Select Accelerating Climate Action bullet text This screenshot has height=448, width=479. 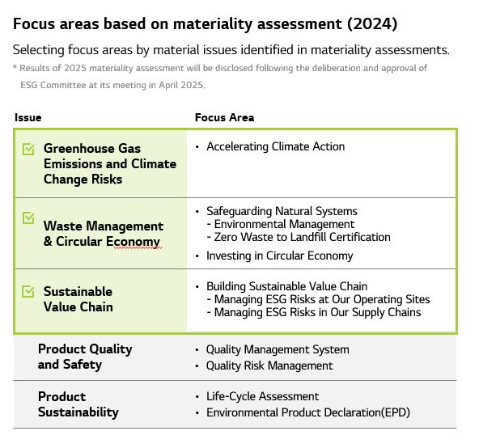(x=276, y=146)
